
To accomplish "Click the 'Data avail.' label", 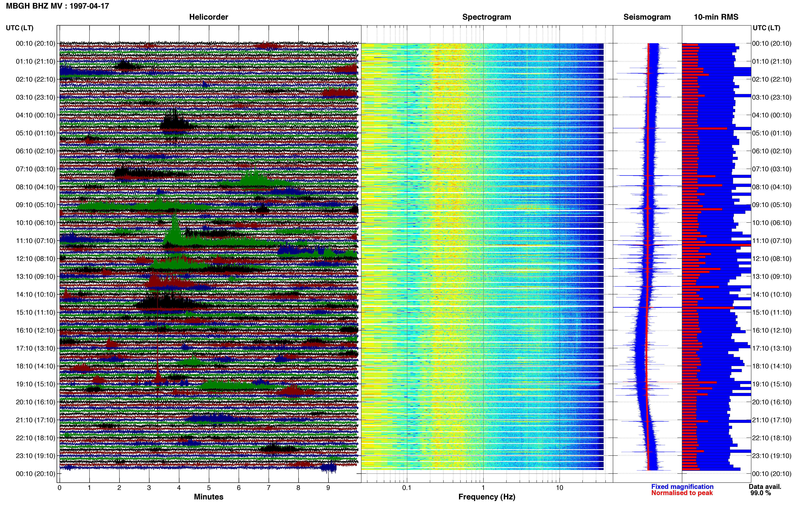I will 765,486.
